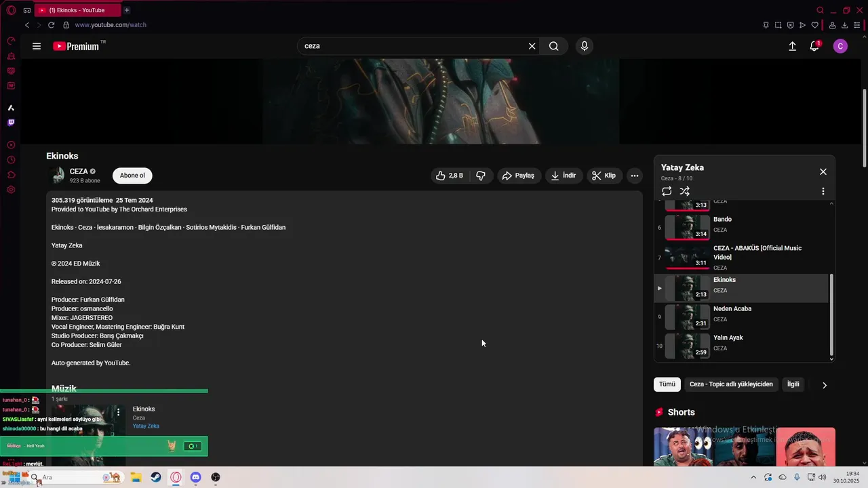Open extensions cube icon in sidebar
The width and height of the screenshot is (868, 488).
[x=11, y=175]
